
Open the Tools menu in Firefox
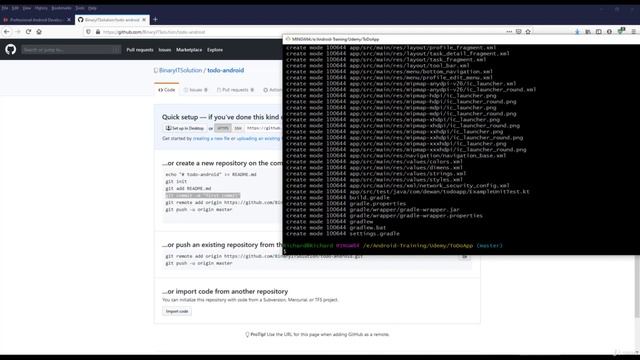pos(80,8)
